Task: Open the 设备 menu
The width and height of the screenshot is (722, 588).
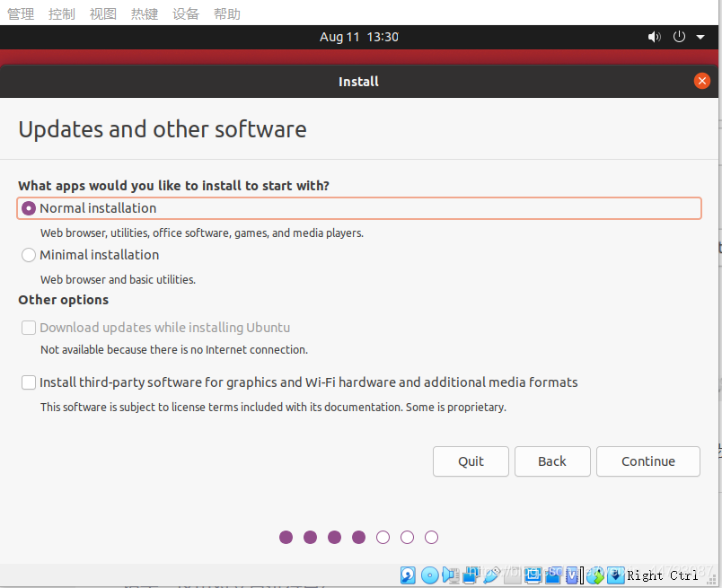Action: pyautogui.click(x=186, y=13)
